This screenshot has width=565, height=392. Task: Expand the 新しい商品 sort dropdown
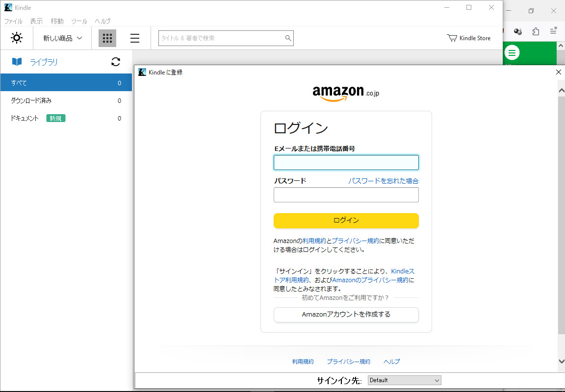62,38
